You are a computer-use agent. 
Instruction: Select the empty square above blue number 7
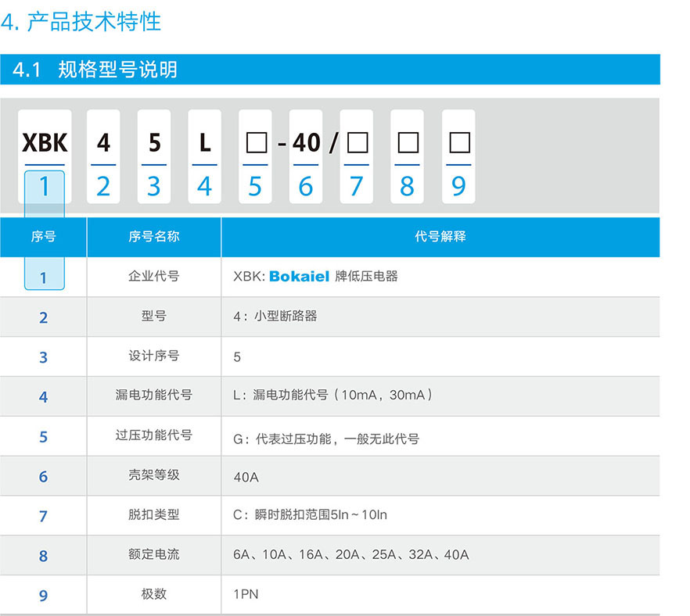pos(357,143)
